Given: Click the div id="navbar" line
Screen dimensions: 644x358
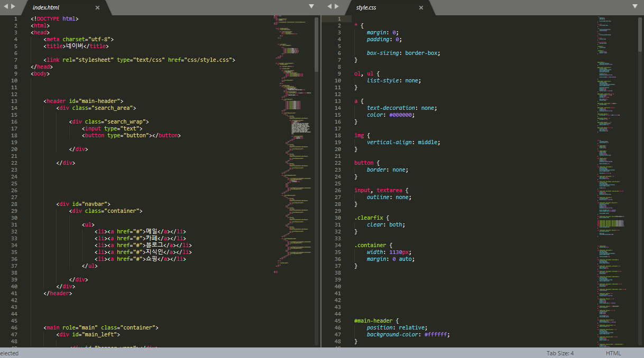Looking at the screenshot, I should point(83,204).
